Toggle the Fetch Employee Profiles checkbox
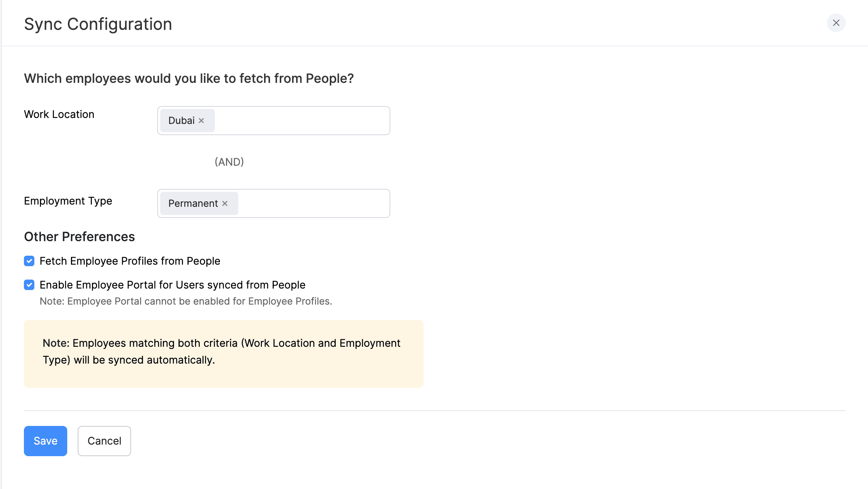 29,261
